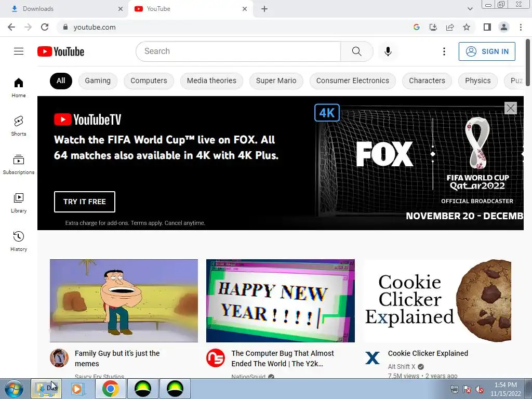532x399 pixels.
Task: Filter by Gaming chip
Action: pos(98,81)
